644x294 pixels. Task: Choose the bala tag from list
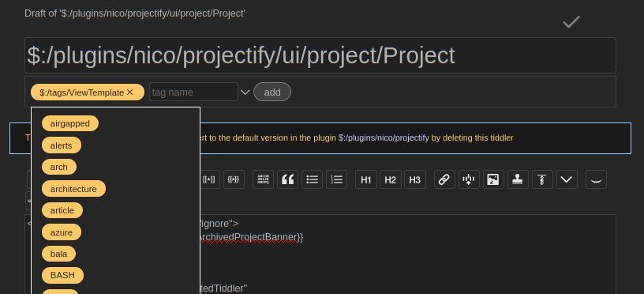point(58,254)
